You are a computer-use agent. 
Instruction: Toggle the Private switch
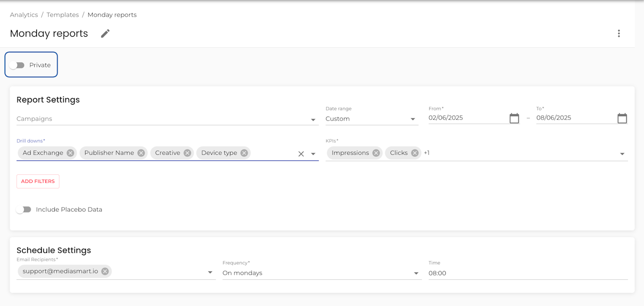(x=17, y=65)
